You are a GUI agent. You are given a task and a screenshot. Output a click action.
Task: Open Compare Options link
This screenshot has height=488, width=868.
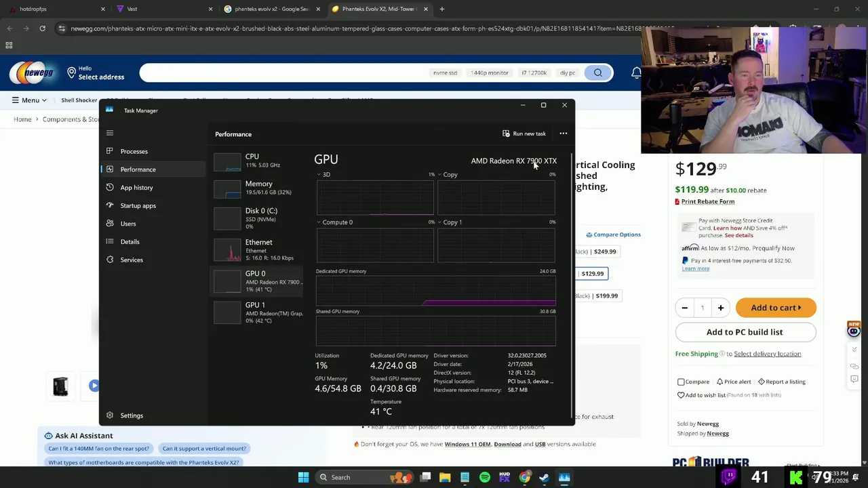[x=613, y=235]
